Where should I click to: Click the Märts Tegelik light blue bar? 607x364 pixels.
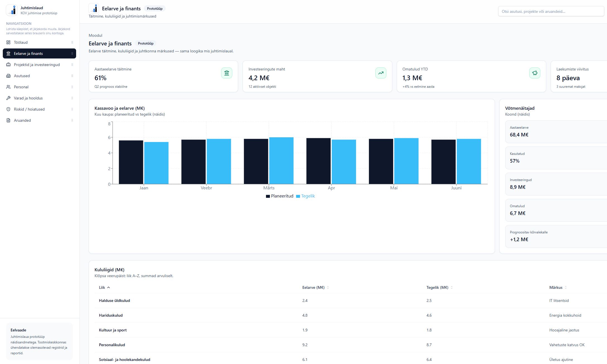tap(281, 161)
